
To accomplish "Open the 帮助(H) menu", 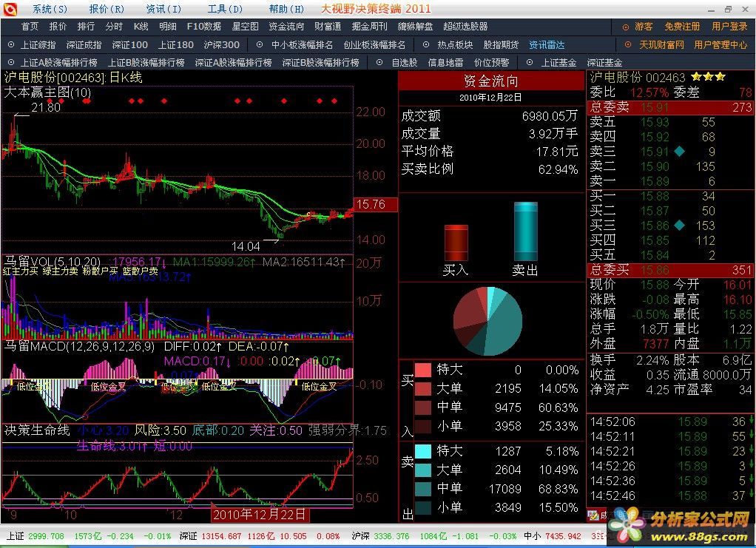I will (287, 9).
